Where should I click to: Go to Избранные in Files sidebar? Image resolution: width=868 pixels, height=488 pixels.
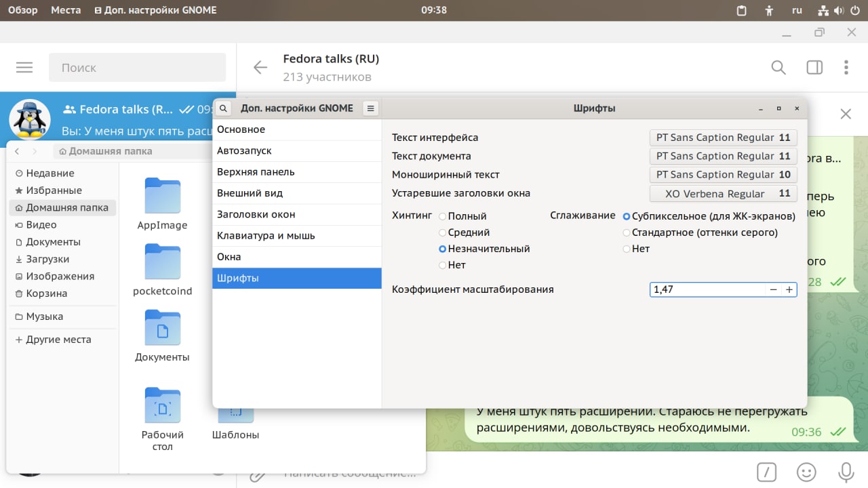[62, 190]
